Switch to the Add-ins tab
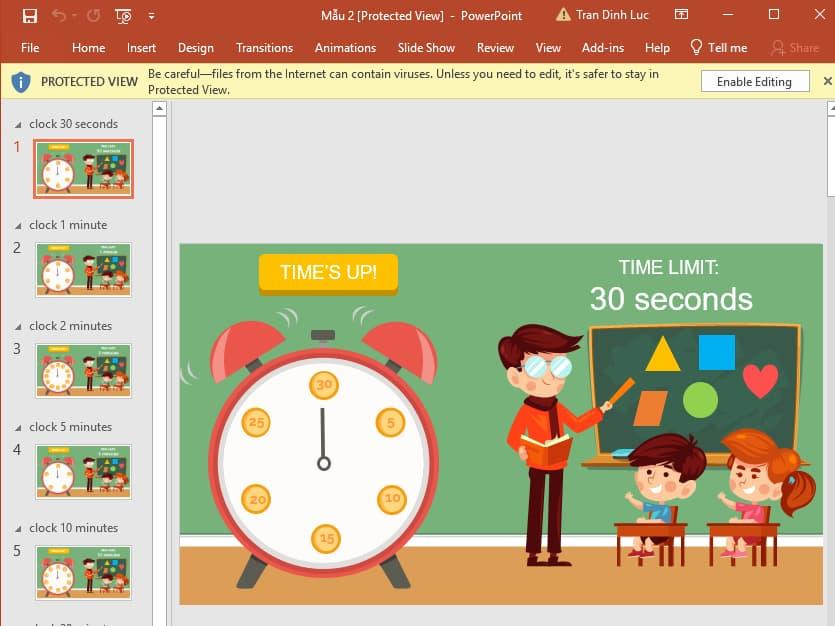Screen dimensions: 835x626 602,47
